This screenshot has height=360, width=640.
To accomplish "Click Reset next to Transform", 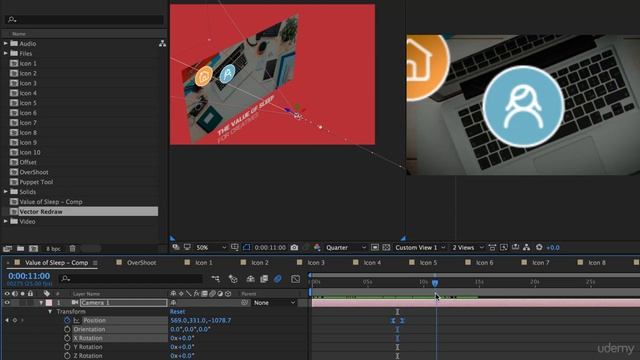I will click(x=178, y=312).
